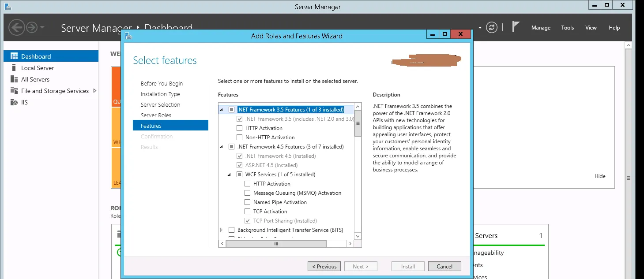The image size is (644, 279).
Task: Click the All Servers icon
Action: click(x=14, y=79)
